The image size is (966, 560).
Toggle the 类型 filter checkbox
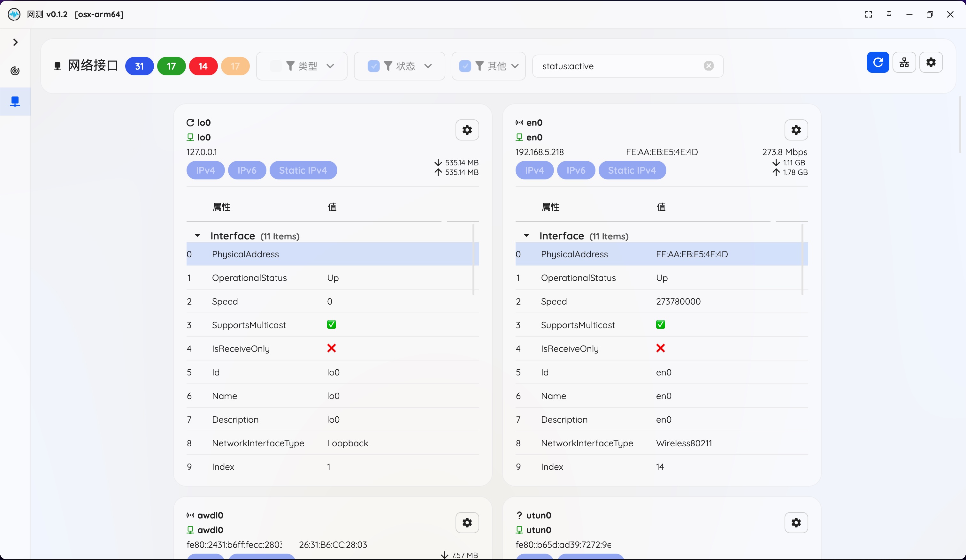pyautogui.click(x=275, y=66)
